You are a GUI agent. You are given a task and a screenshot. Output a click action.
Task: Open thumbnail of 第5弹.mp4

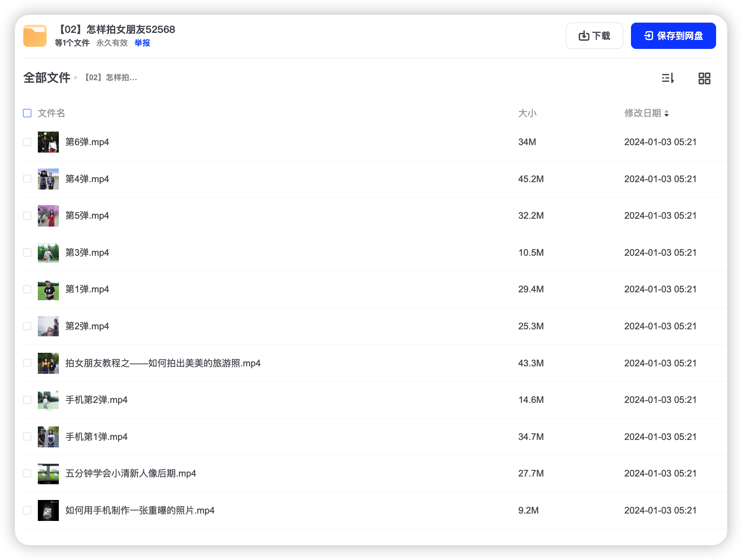[x=48, y=215]
